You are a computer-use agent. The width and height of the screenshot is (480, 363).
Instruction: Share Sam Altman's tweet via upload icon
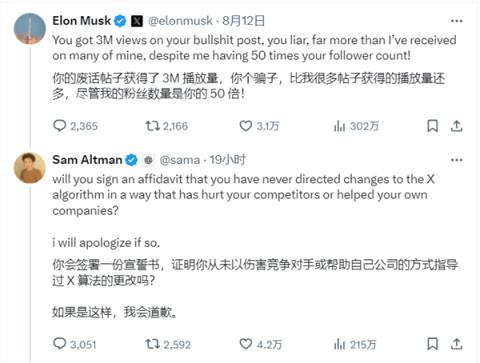tap(456, 344)
